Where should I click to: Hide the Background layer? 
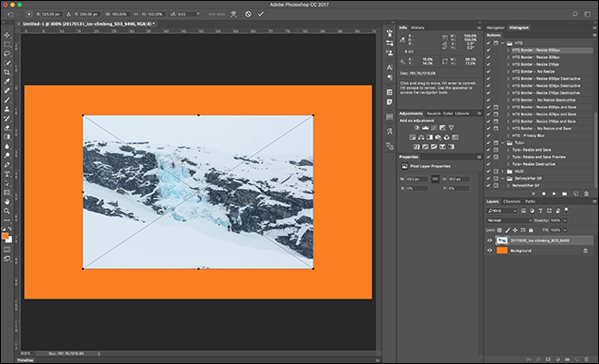click(489, 251)
